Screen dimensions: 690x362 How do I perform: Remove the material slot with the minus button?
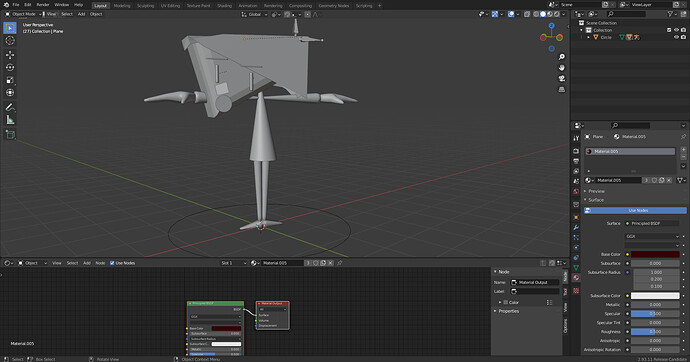click(x=683, y=157)
